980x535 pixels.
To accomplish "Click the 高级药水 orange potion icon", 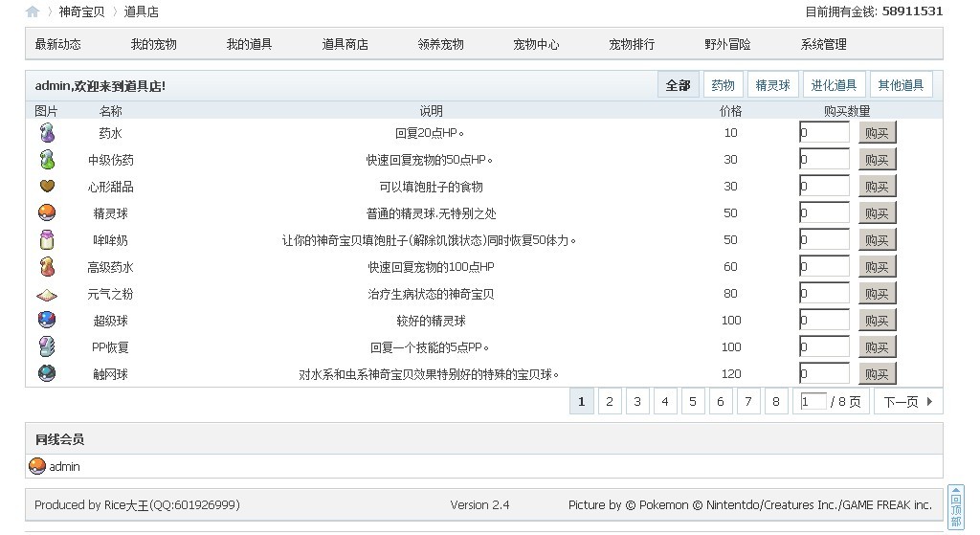I will pos(47,267).
